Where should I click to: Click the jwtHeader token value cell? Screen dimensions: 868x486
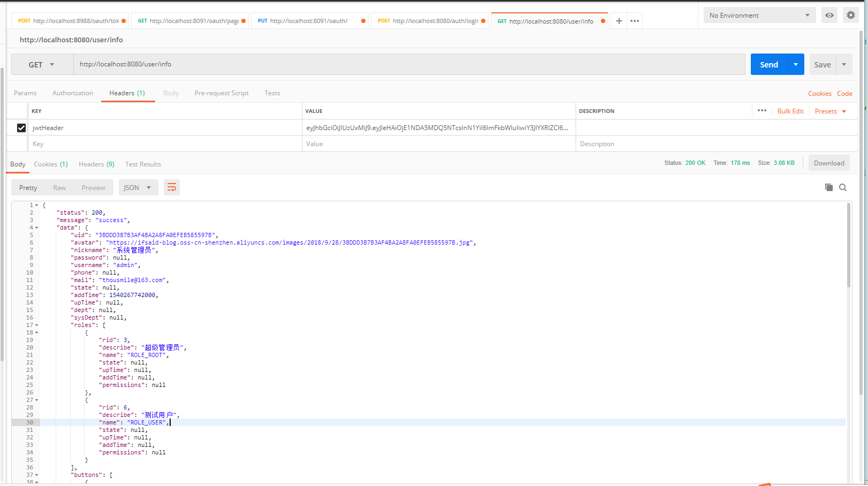pyautogui.click(x=439, y=128)
